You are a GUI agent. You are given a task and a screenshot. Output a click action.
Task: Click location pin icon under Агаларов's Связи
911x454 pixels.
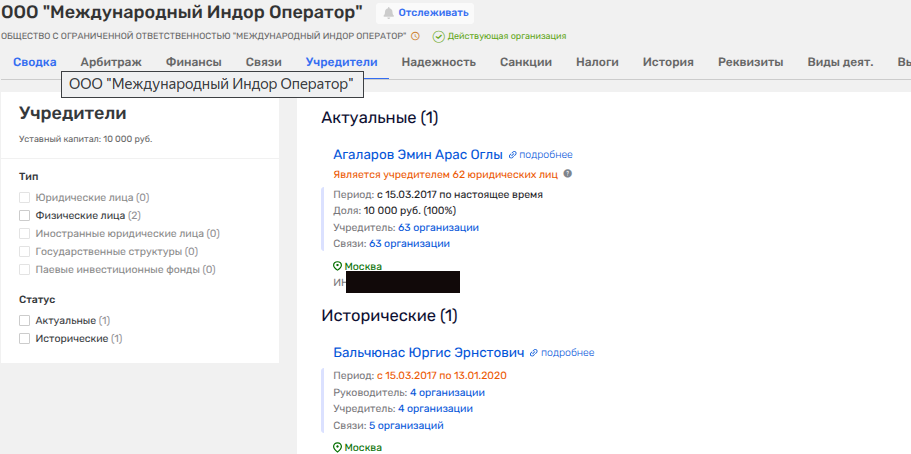[337, 267]
